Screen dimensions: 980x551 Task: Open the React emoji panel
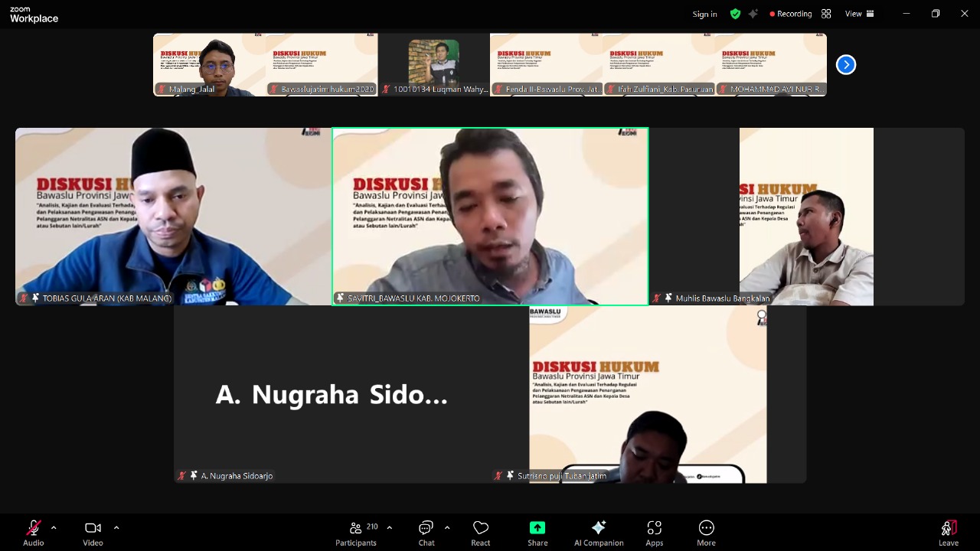[x=480, y=532]
